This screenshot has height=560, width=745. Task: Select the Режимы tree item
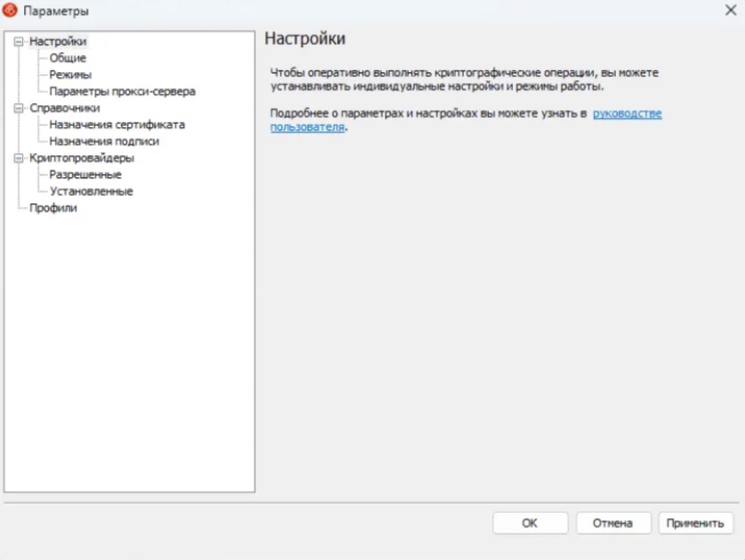click(70, 75)
